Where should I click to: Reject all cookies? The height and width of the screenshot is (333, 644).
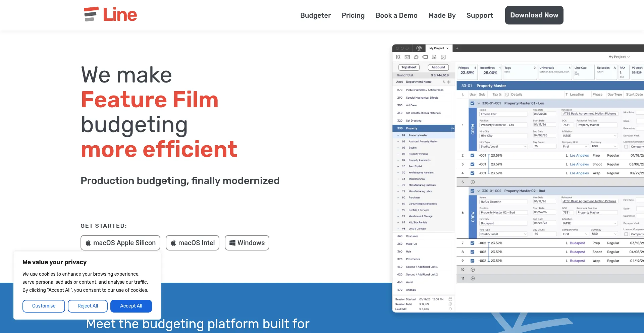pyautogui.click(x=88, y=306)
